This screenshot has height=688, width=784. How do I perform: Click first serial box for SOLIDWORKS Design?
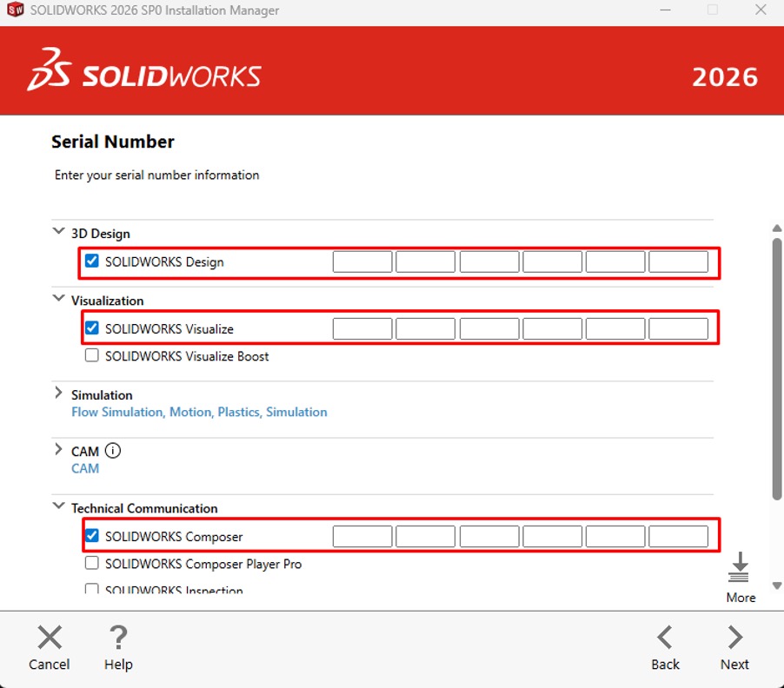362,261
